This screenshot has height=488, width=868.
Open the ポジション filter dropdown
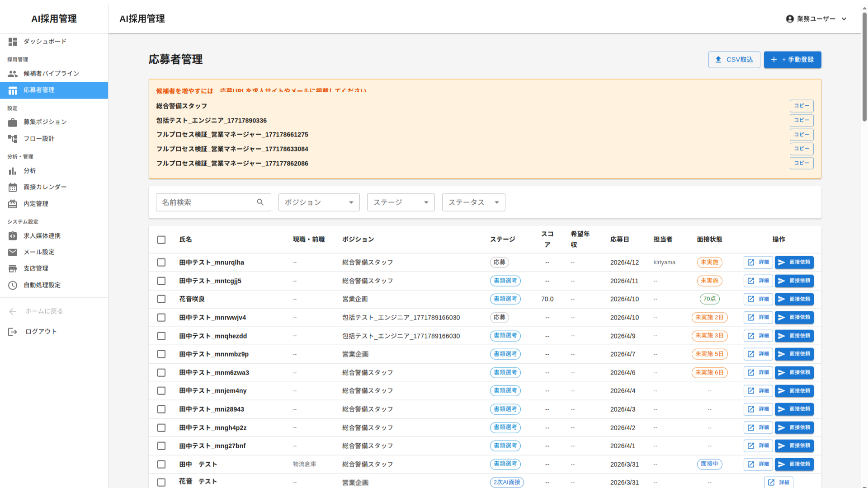(x=319, y=202)
